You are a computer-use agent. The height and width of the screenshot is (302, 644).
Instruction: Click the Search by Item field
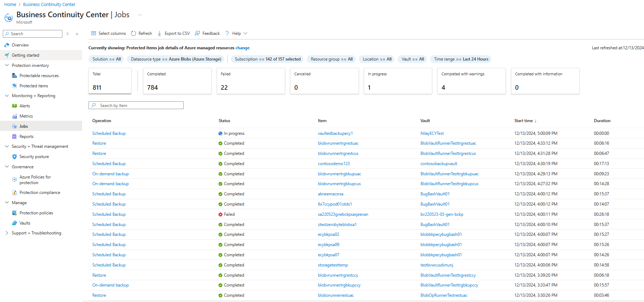click(x=136, y=105)
